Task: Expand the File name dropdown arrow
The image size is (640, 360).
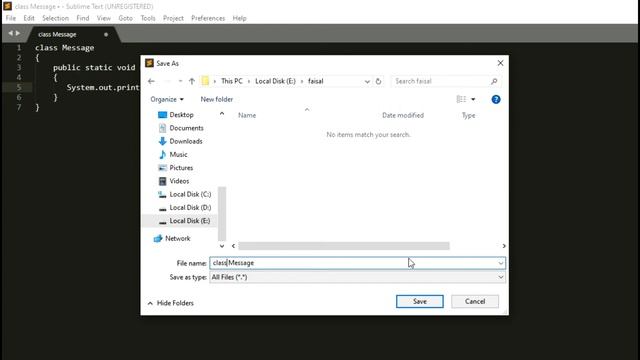Action: (x=501, y=263)
